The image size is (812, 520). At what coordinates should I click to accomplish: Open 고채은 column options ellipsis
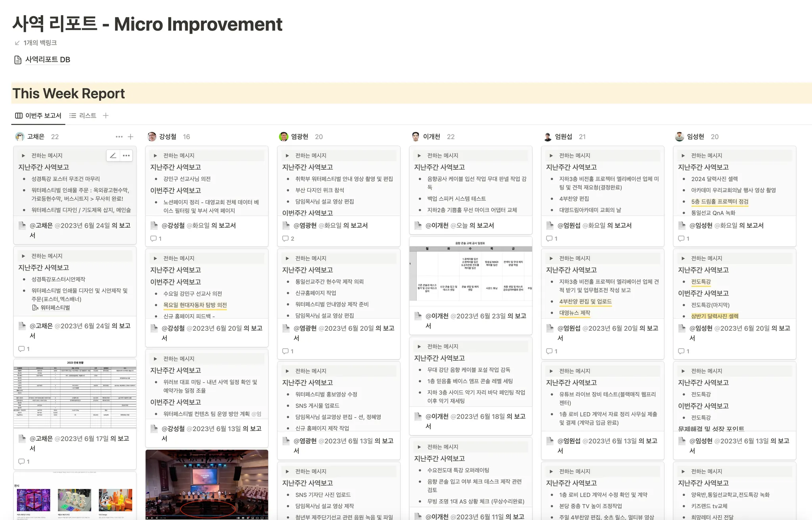click(x=119, y=137)
